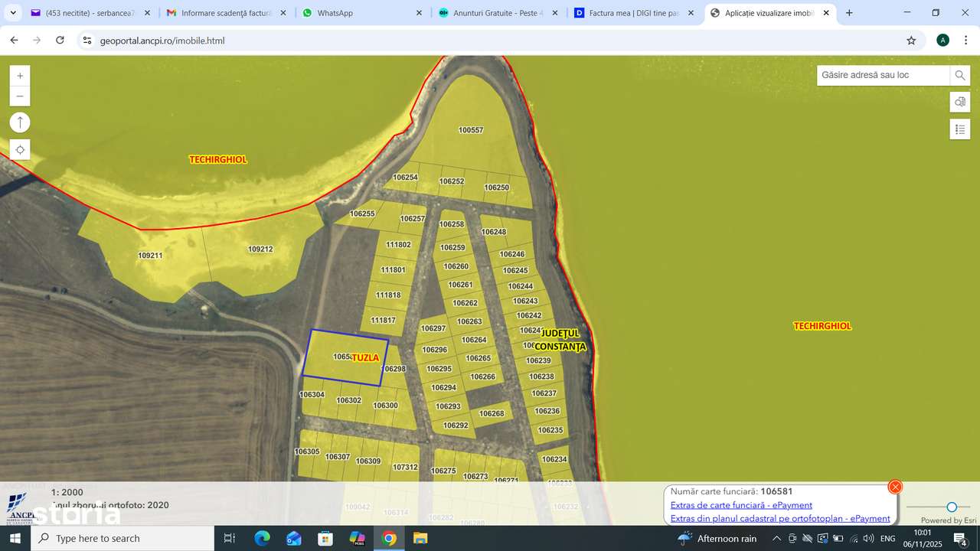Select the parcel labeled 111802
The width and height of the screenshot is (980, 551).
[398, 245]
